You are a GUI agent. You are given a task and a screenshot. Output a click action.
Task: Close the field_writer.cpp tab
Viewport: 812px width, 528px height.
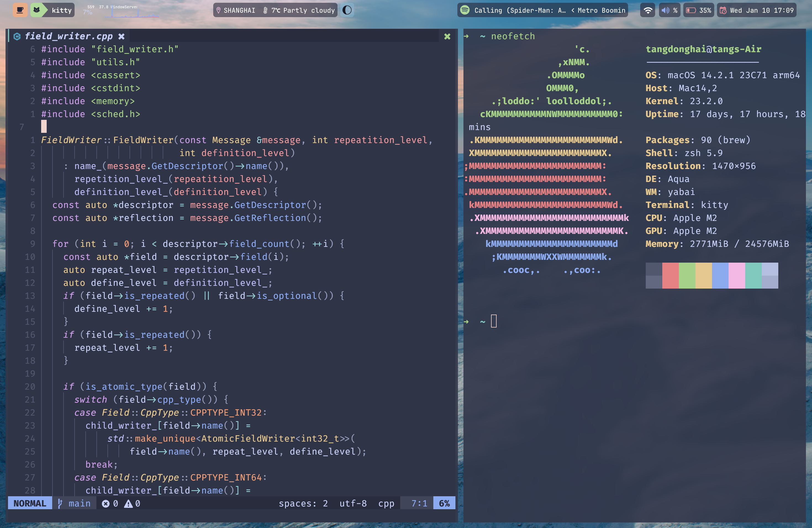[x=121, y=36]
